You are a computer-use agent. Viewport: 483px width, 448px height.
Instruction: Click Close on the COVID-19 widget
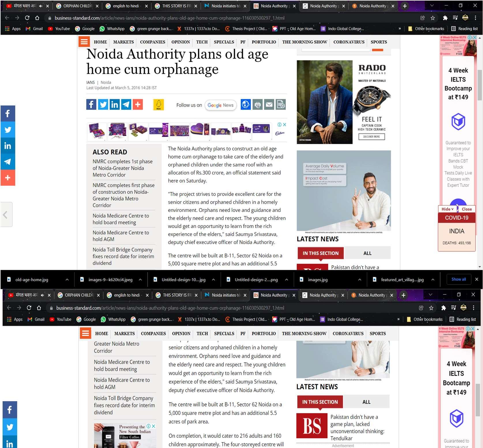point(467,209)
